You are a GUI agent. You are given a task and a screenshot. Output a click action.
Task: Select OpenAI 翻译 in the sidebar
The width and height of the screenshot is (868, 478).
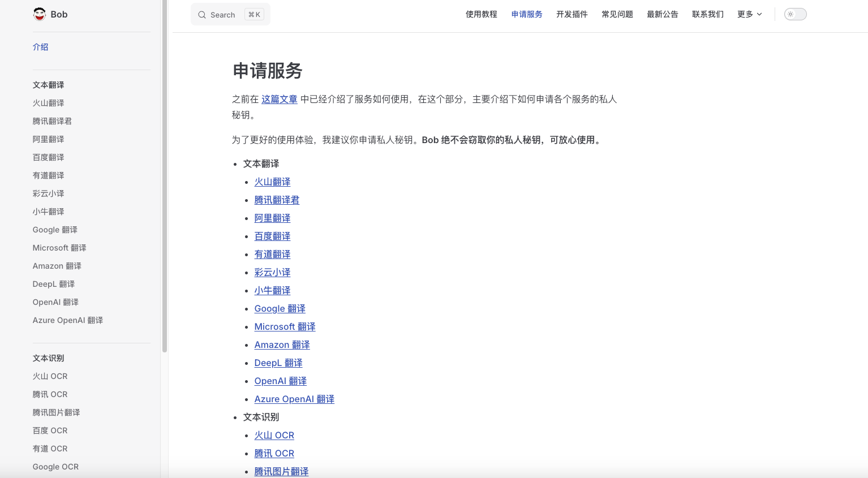coord(55,302)
